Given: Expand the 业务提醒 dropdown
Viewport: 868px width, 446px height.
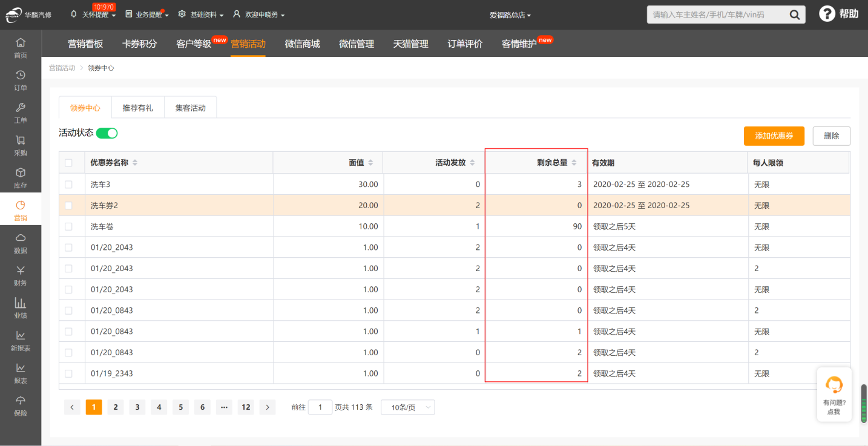Looking at the screenshot, I should coord(147,15).
